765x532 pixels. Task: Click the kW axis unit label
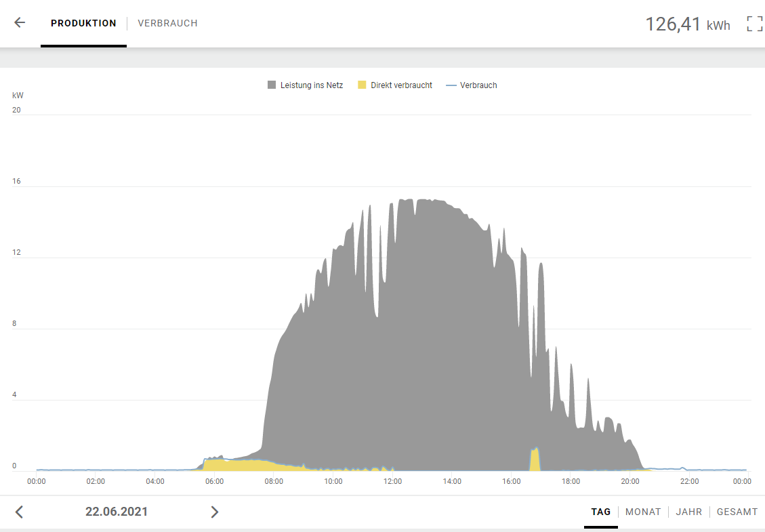pos(18,95)
